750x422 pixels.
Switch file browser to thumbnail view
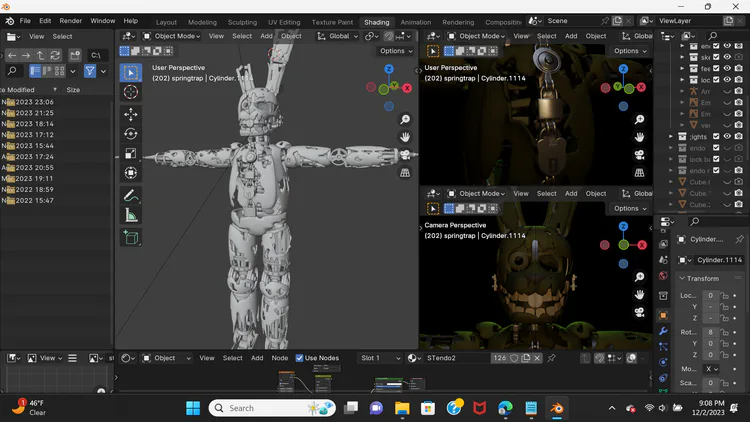pos(59,71)
